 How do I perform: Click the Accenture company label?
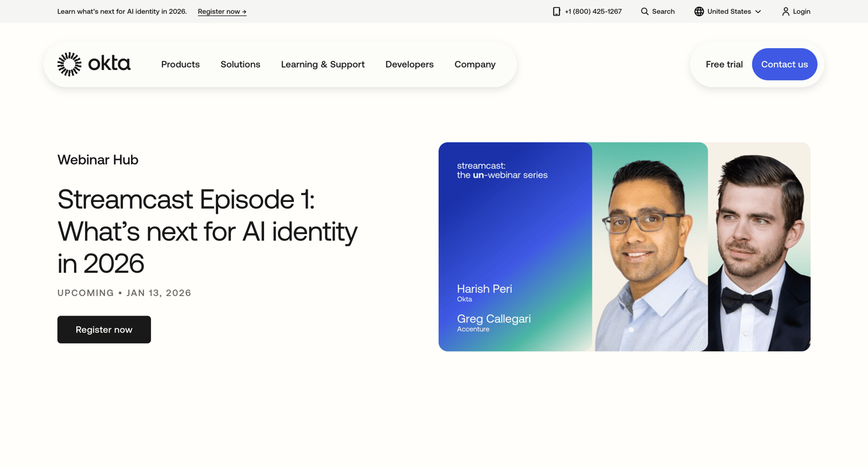pyautogui.click(x=473, y=329)
